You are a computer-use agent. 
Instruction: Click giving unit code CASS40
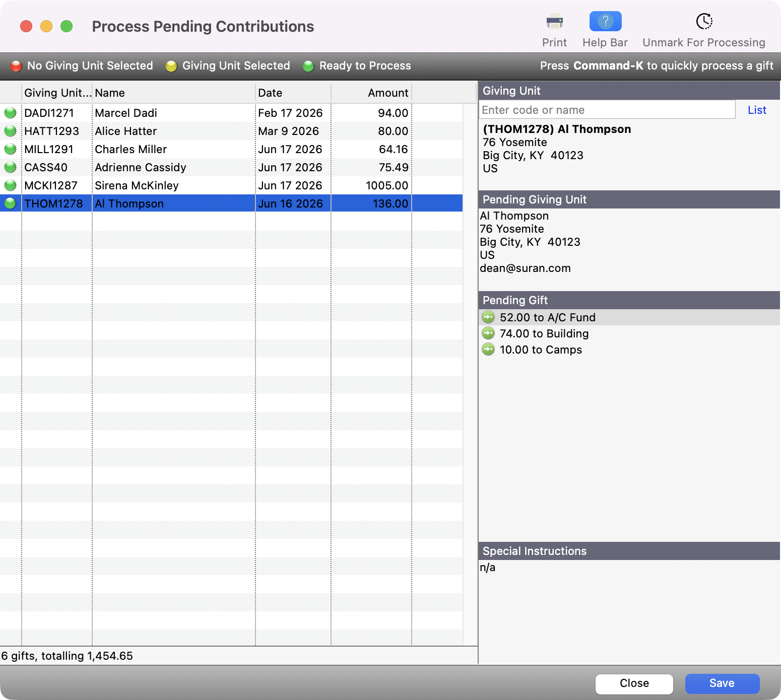46,167
